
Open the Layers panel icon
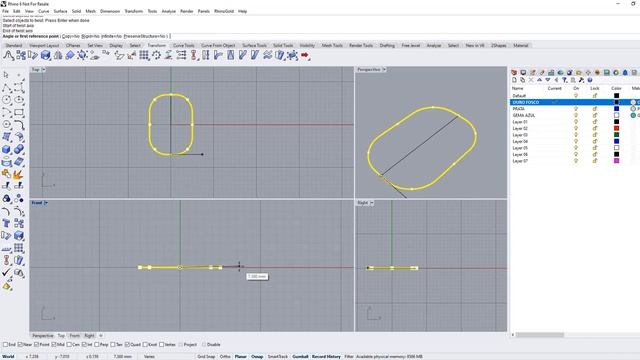tap(514, 72)
